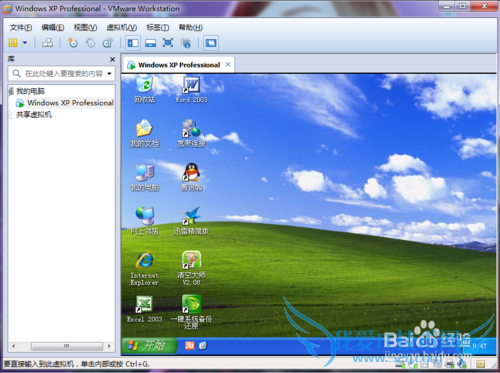Open the Snapshot Manager wrench-clock icon
Viewport: 500px width, 373px height.
pos(108,43)
